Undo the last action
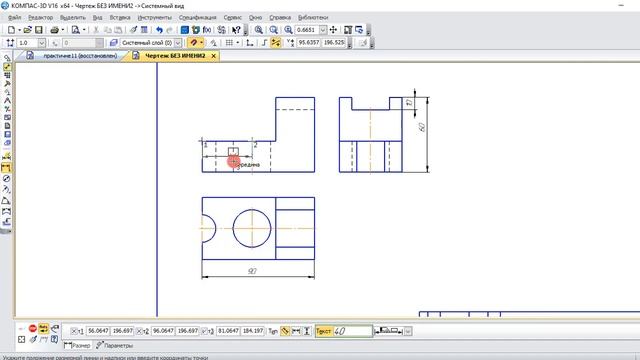This screenshot has height=360, width=640. pos(159,30)
